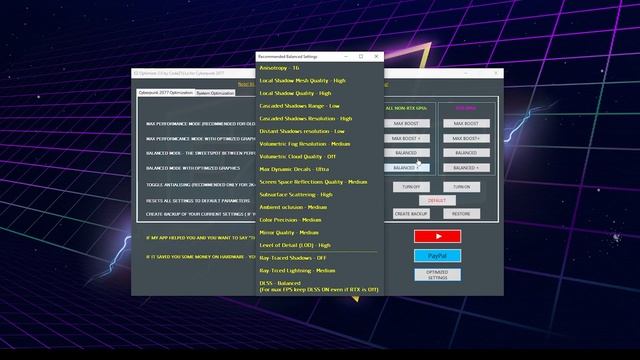Select 'Local Shadow Quality - High' line
The width and height of the screenshot is (640, 360).
[295, 93]
